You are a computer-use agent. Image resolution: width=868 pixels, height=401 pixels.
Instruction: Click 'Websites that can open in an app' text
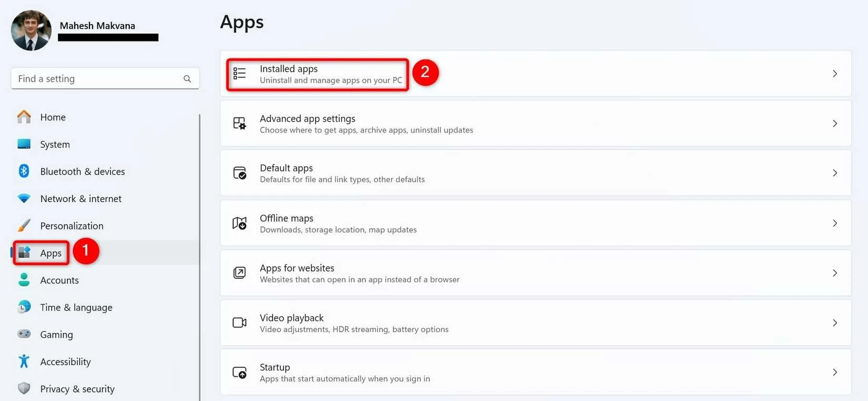pos(360,279)
